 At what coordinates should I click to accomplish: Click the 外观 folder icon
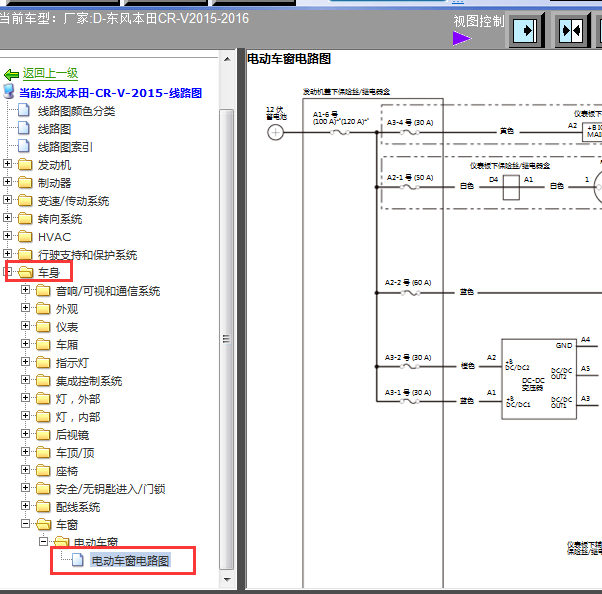pyautogui.click(x=43, y=309)
